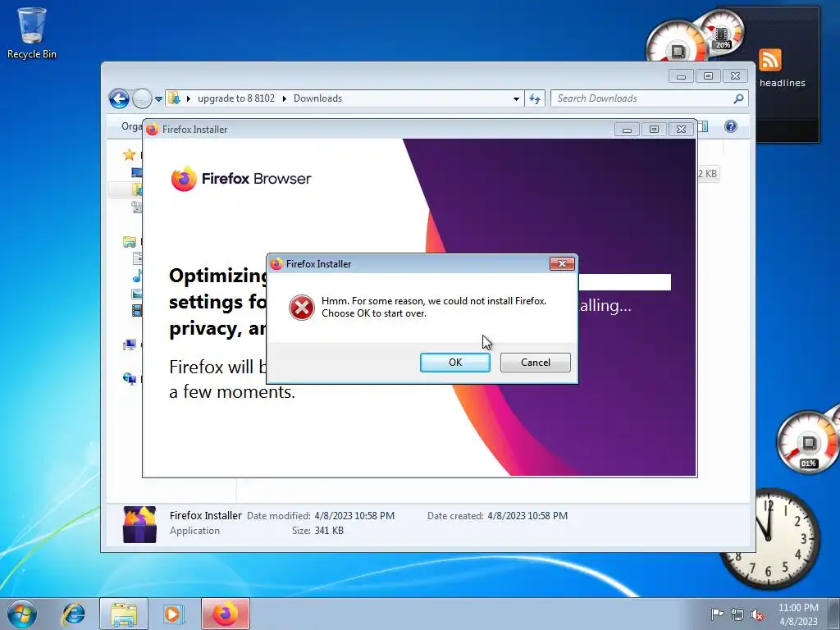Close the Explorer Downloads window
Screen dimensions: 840x630
(736, 76)
